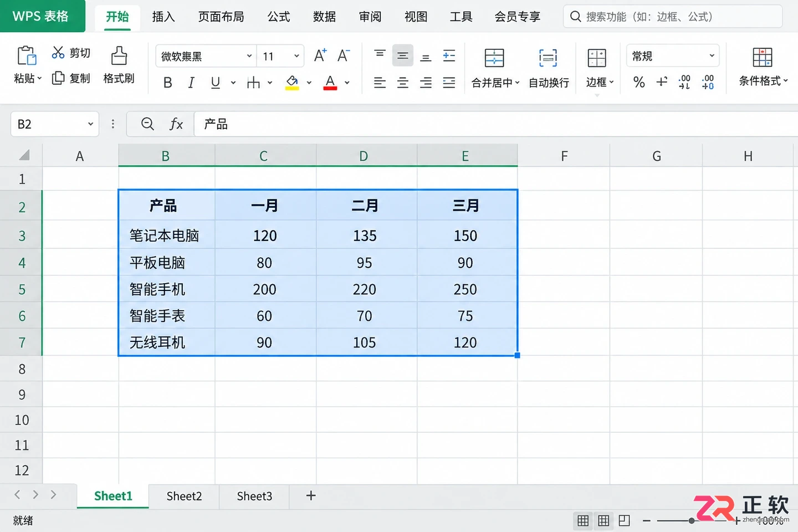Click the decrease decimal places icon

click(x=708, y=82)
